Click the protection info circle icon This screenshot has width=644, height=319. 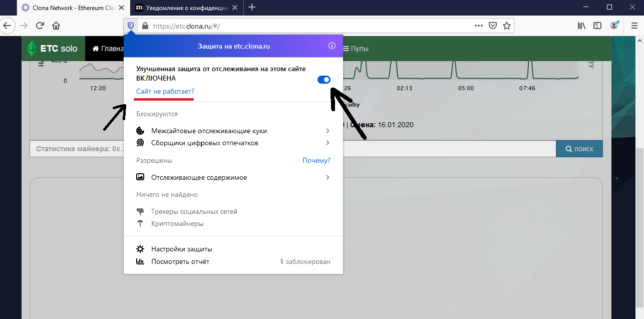(x=332, y=46)
